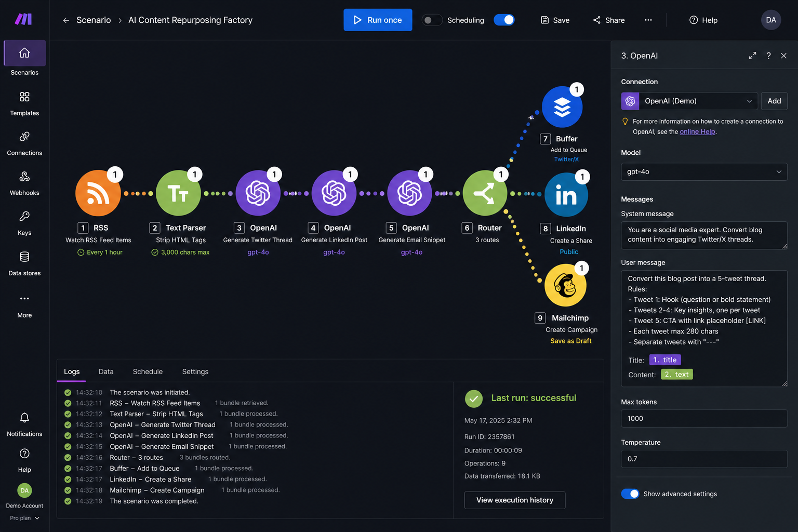Viewport: 798px width, 532px height.
Task: Open Notifications bell
Action: tap(24, 424)
